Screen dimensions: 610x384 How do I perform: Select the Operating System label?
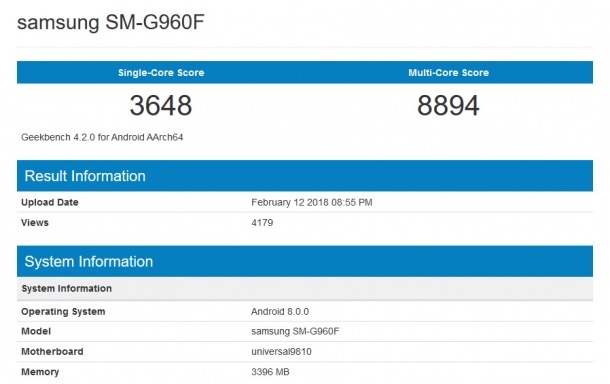pos(63,312)
